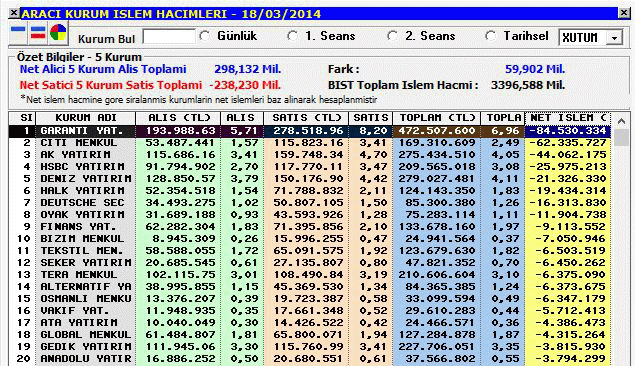Sort by KURUM ADI column header
Viewport: 635px width, 366px height.
pyautogui.click(x=85, y=118)
